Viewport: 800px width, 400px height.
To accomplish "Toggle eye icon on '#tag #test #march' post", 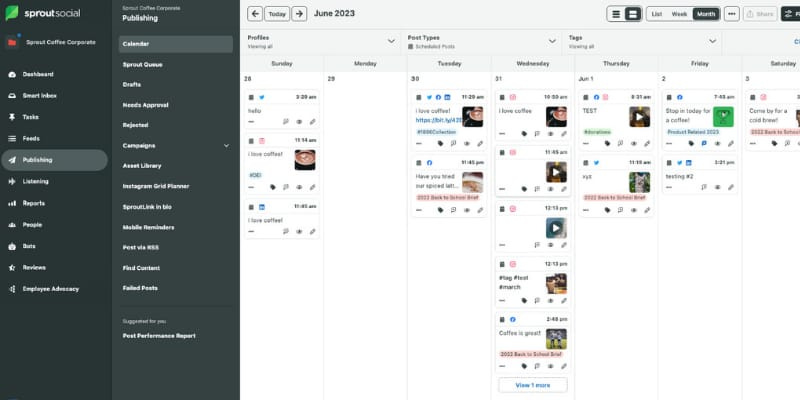I will (x=551, y=301).
